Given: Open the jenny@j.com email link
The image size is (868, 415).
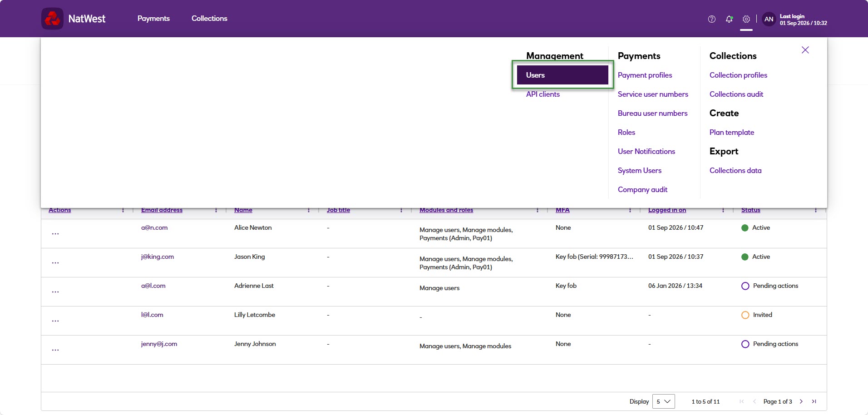Looking at the screenshot, I should (159, 344).
